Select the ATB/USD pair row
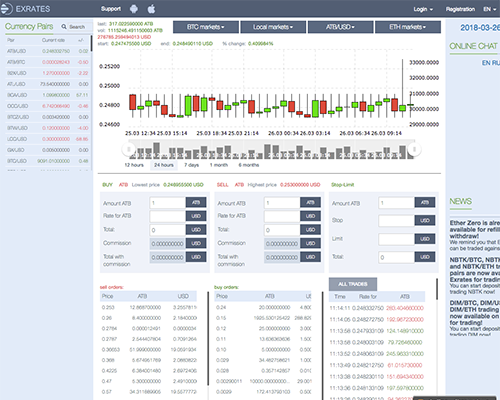Screen dimensions: 500x400 coord(48,51)
